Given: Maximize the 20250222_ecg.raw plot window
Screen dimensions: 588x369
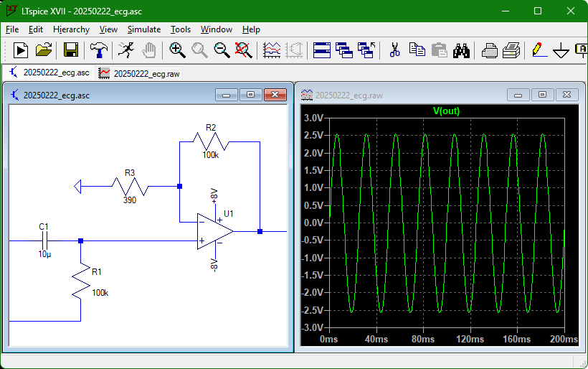Looking at the screenshot, I should tap(542, 95).
